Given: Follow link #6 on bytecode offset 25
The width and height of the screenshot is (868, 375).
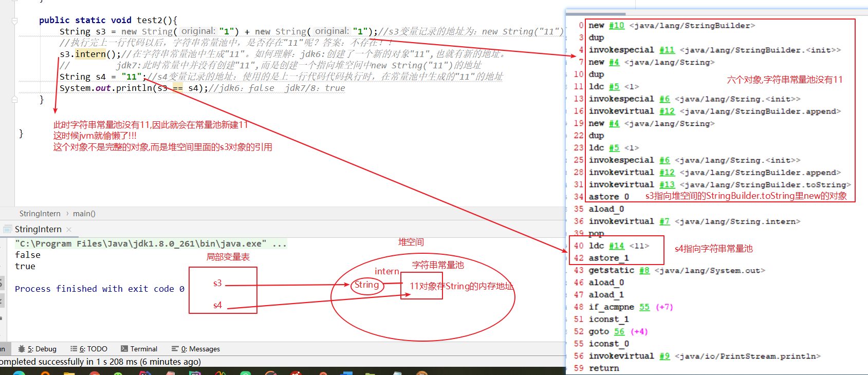Looking at the screenshot, I should (664, 160).
